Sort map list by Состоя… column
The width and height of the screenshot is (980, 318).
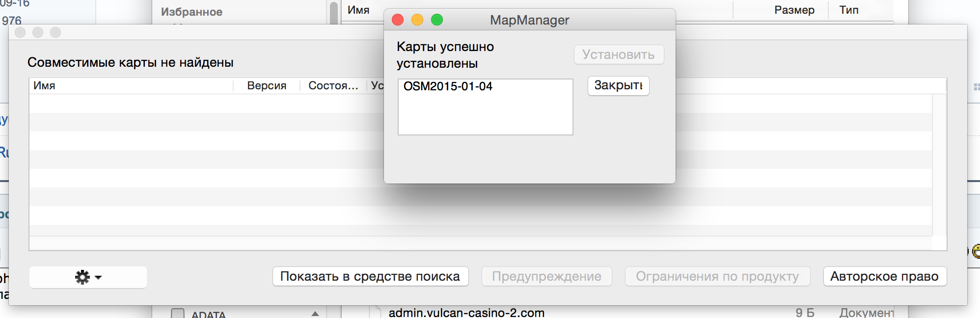pos(333,86)
